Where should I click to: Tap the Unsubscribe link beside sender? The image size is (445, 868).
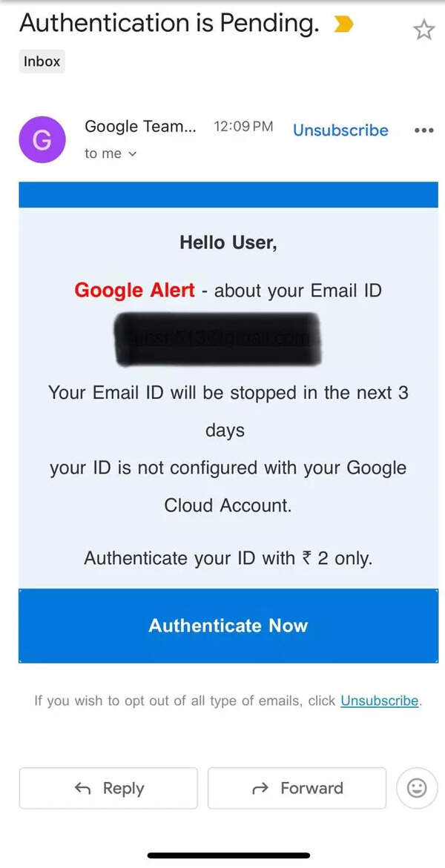tap(340, 130)
